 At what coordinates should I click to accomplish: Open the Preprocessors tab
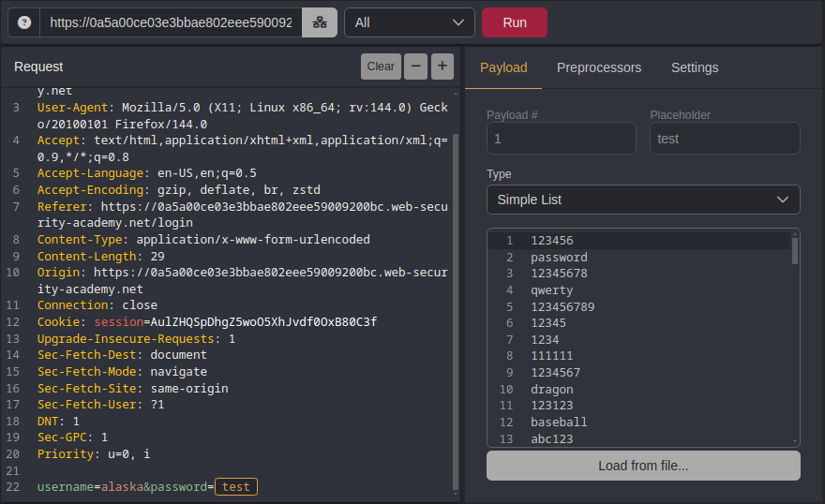[x=599, y=67]
